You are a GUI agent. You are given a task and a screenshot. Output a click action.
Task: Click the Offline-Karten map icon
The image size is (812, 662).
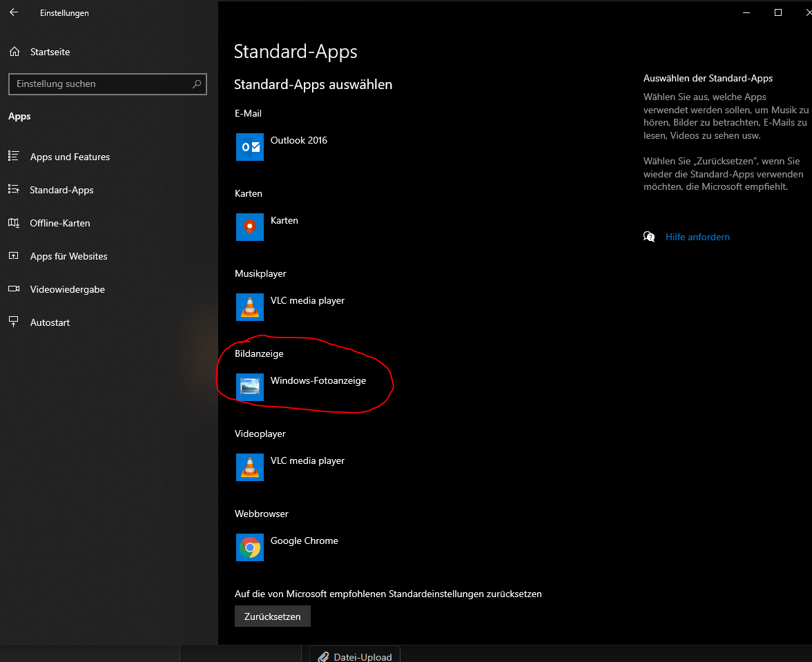tap(14, 222)
